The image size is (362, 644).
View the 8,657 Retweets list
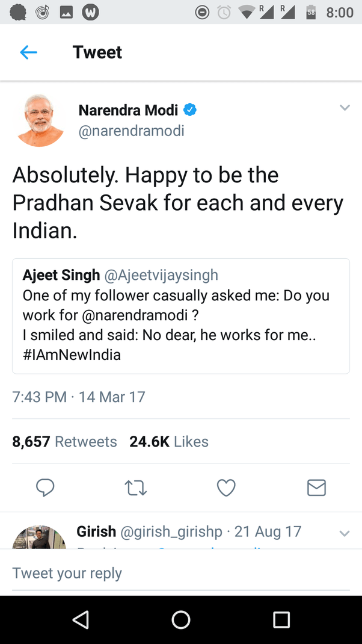pyautogui.click(x=65, y=442)
